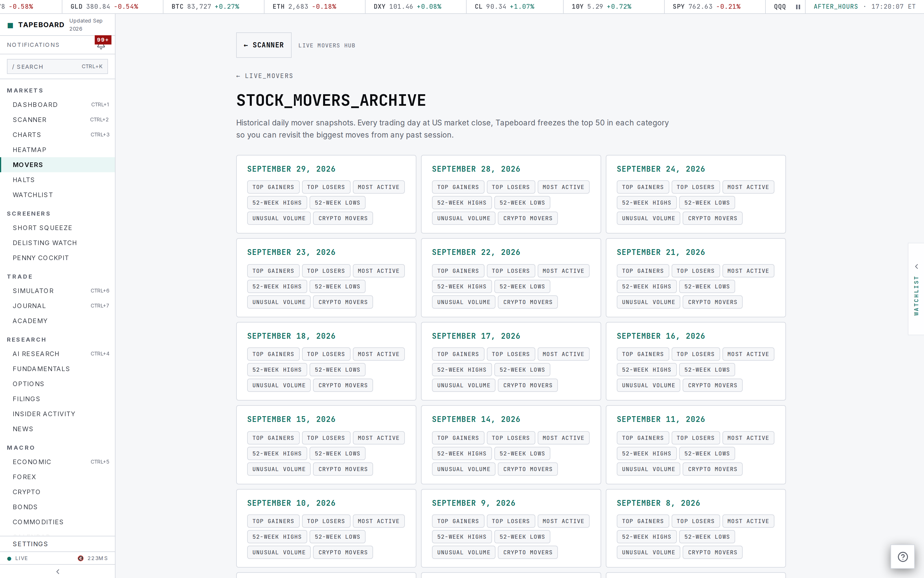The width and height of the screenshot is (924, 578).
Task: Open Settings in sidebar
Action: [x=58, y=544]
